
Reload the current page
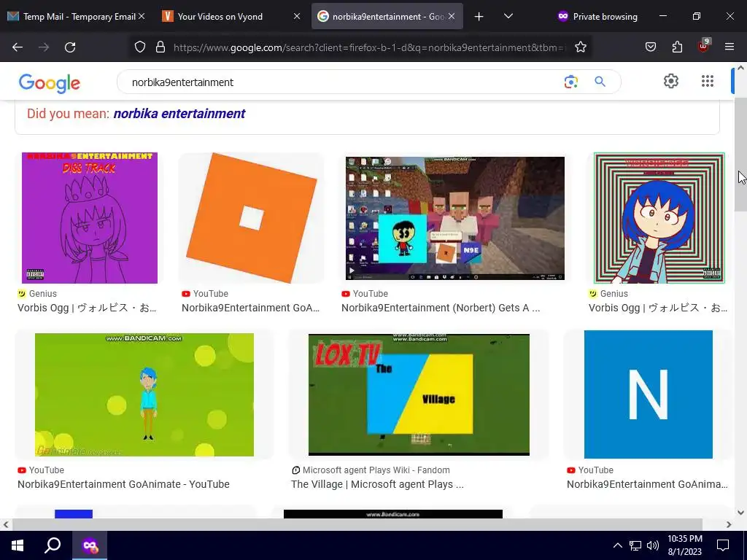pyautogui.click(x=70, y=47)
